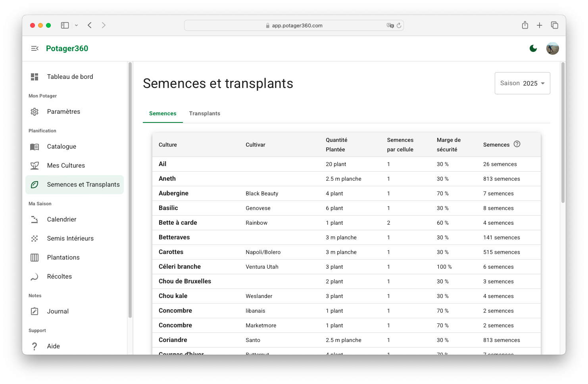The width and height of the screenshot is (588, 384).
Task: Open Paramètres gear icon
Action: point(35,112)
